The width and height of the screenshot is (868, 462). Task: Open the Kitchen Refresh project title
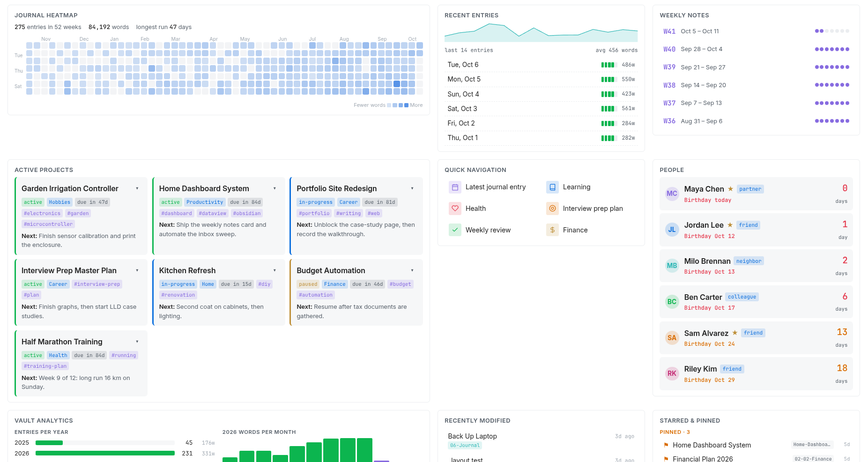click(x=187, y=270)
